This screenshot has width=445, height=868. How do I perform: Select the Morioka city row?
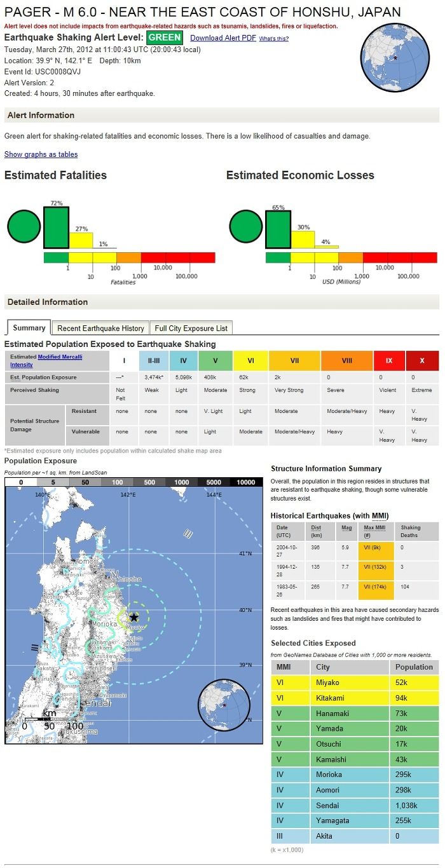[355, 775]
